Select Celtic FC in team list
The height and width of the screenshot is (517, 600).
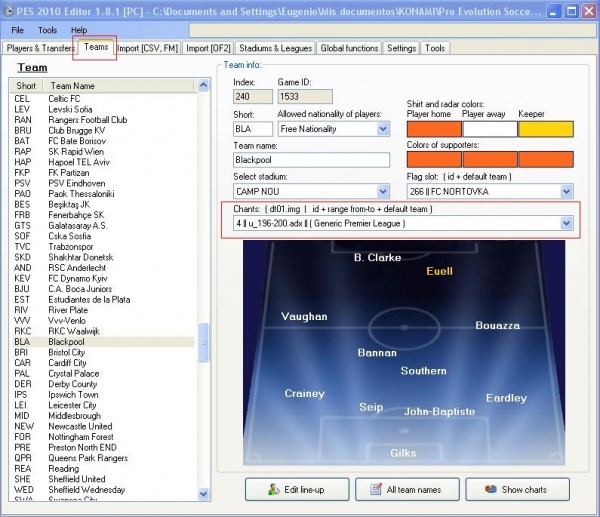click(x=103, y=99)
